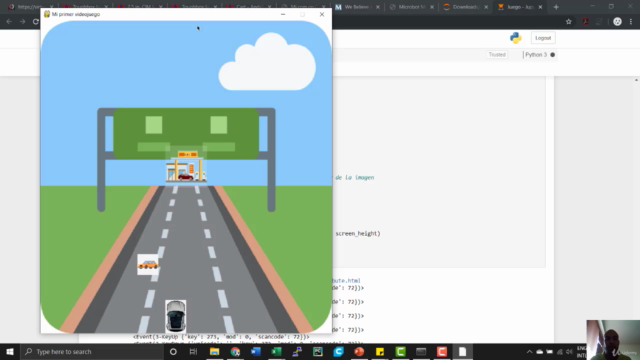The height and width of the screenshot is (360, 640).
Task: Close the Juego Jupyter tab
Action: 540,7
